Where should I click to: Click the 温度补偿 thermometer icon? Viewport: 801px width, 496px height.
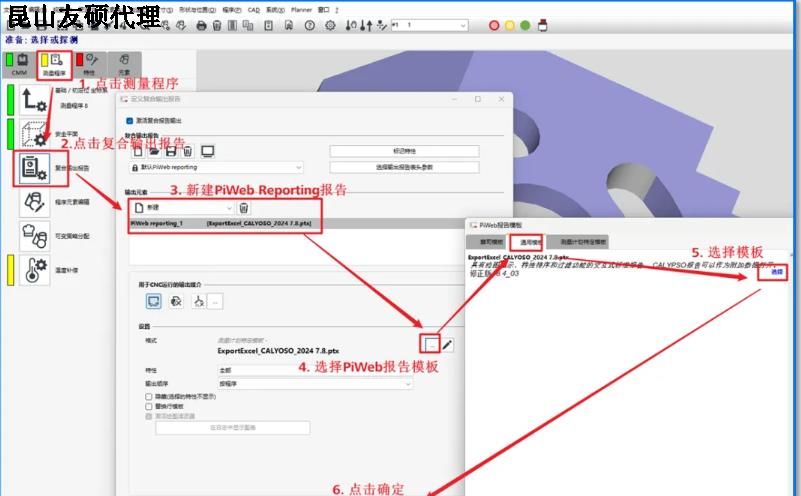tap(33, 269)
